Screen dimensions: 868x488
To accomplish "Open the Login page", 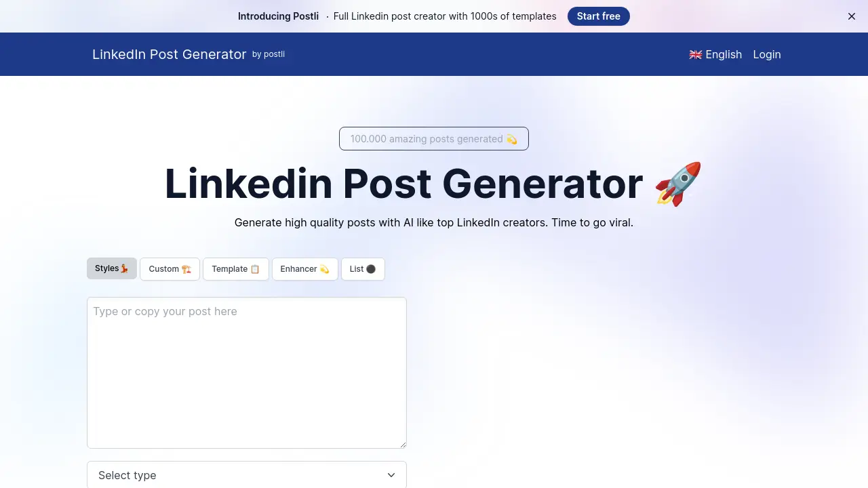I will (x=767, y=54).
